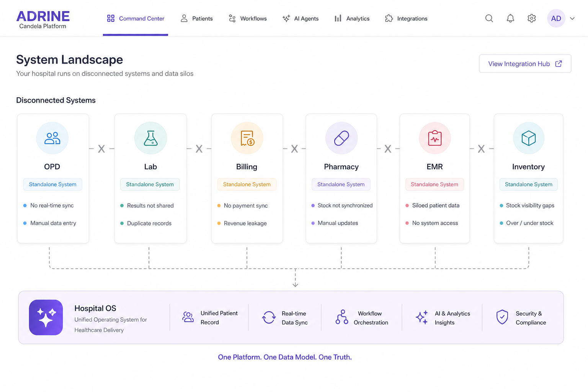Click the OPD people icon
The image size is (588, 392).
pos(52,138)
